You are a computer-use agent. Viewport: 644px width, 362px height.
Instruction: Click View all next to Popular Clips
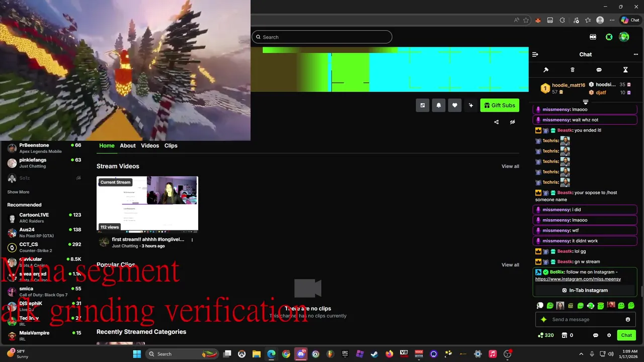(x=510, y=264)
